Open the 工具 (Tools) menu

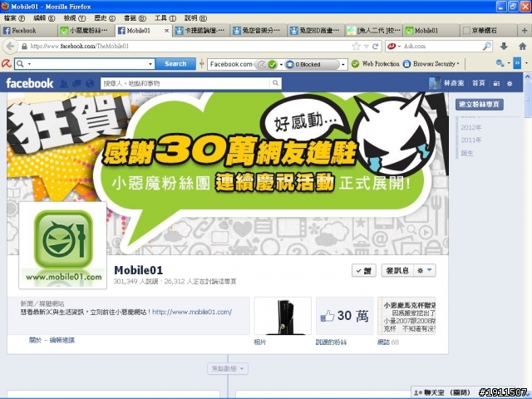click(x=165, y=18)
